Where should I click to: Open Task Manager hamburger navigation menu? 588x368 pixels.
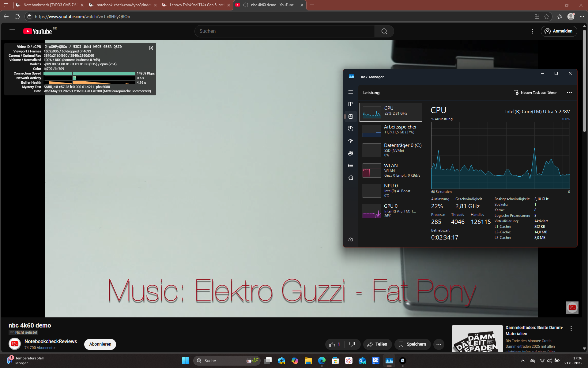click(351, 92)
